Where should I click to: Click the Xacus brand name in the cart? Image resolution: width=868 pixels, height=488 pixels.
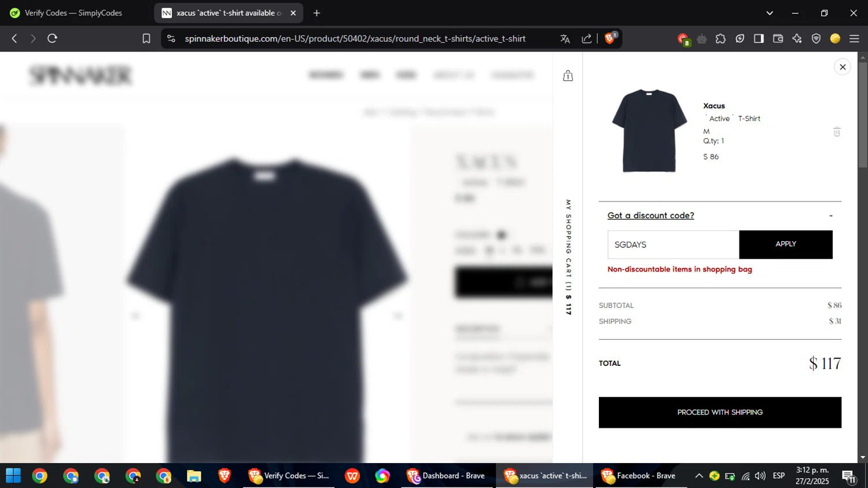pyautogui.click(x=713, y=106)
